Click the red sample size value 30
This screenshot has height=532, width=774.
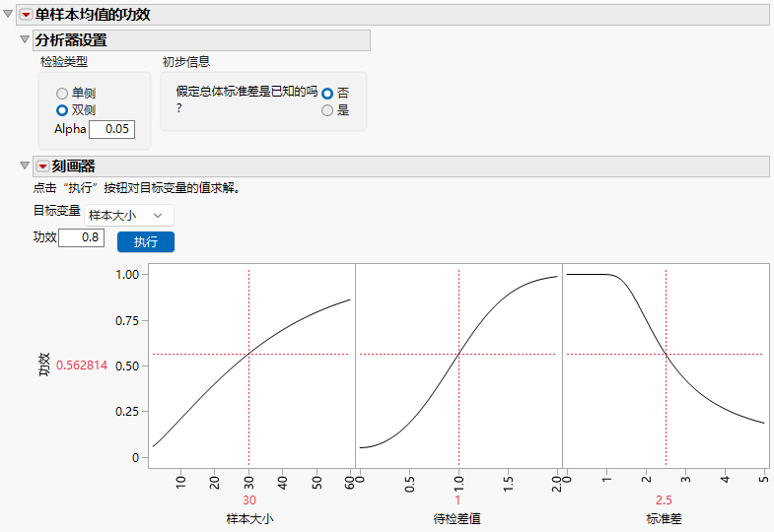point(249,499)
